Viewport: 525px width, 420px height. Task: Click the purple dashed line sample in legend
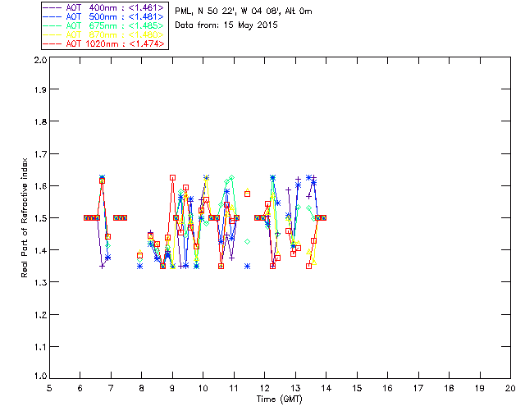point(52,7)
